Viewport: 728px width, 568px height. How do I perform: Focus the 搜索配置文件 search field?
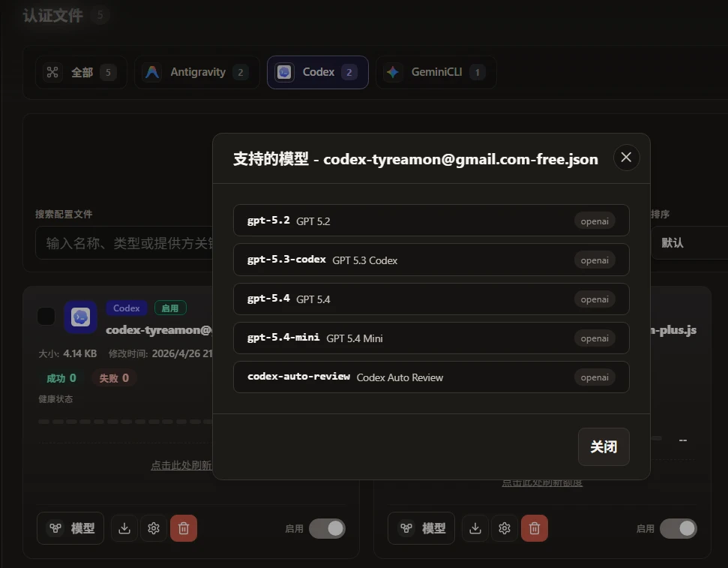(124, 242)
